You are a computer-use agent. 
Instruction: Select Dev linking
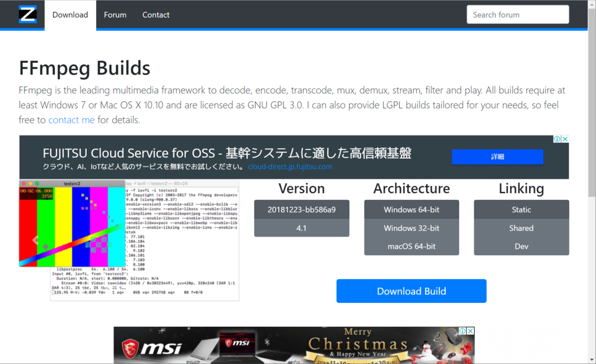521,247
